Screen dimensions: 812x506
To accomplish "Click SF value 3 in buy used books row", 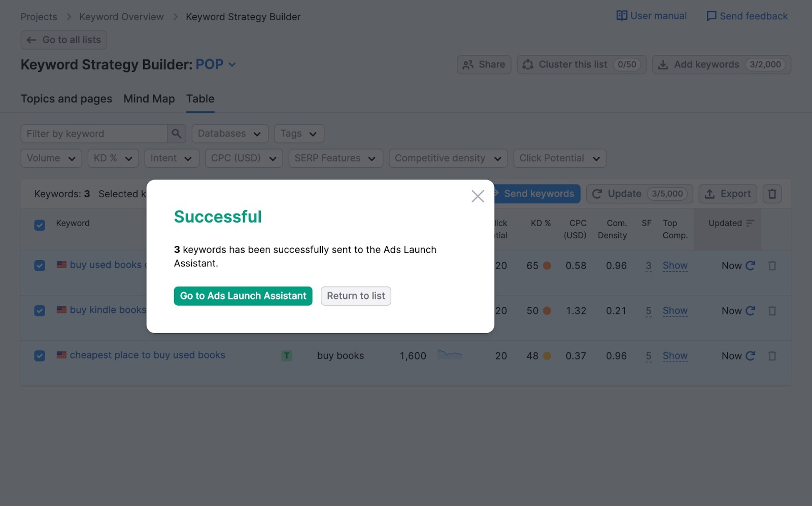I will click(648, 266).
